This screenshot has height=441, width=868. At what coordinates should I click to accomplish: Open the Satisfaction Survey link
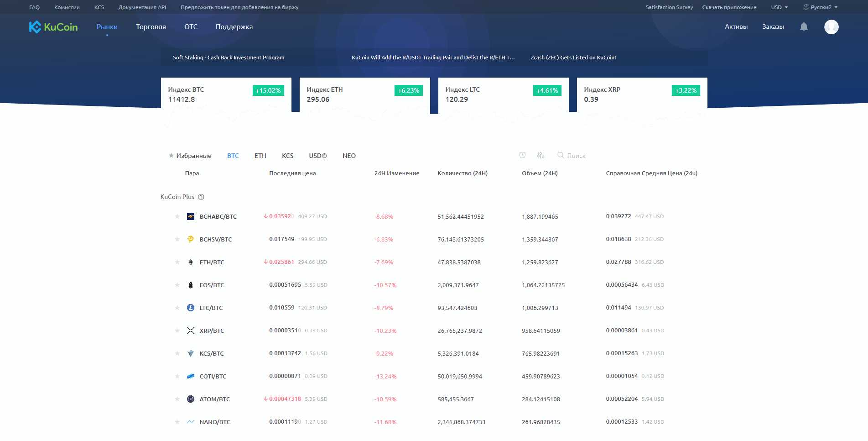click(x=669, y=7)
